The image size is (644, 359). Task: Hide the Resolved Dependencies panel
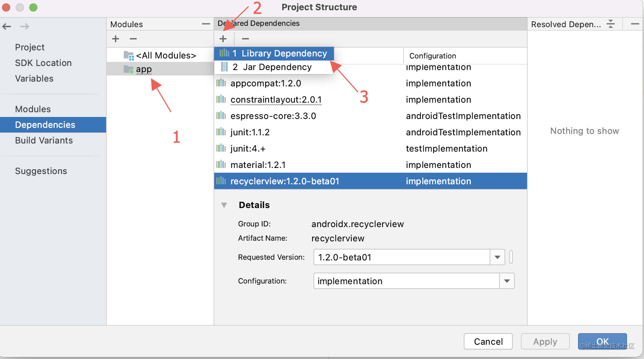[x=634, y=24]
